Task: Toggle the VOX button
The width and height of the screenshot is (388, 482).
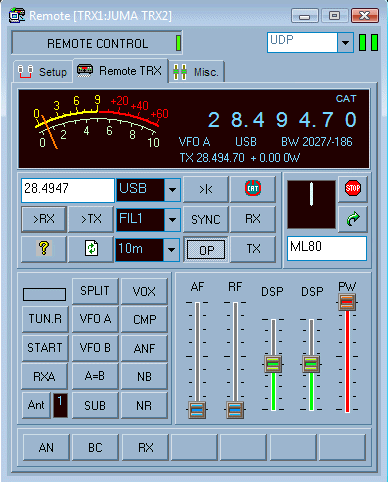Action: (x=144, y=291)
